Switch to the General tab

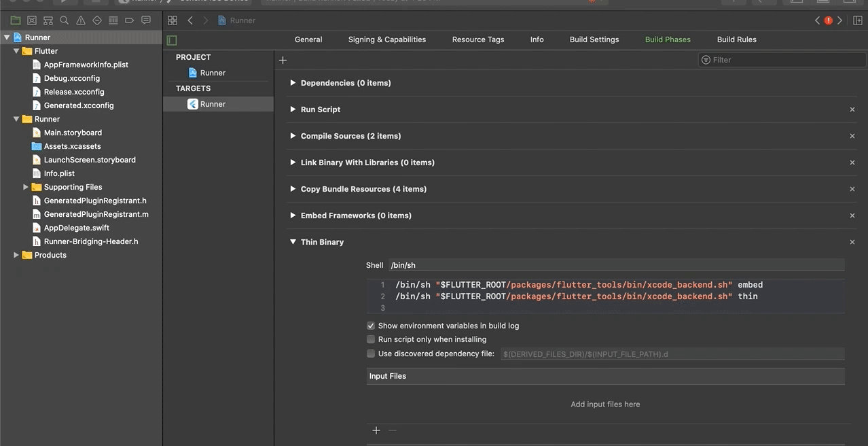(x=308, y=39)
